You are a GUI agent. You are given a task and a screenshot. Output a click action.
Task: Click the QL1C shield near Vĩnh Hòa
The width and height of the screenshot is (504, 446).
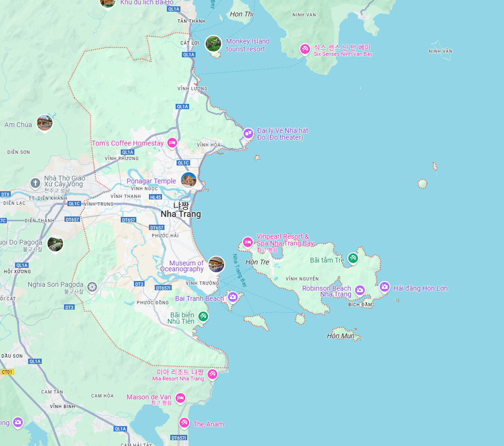click(183, 163)
